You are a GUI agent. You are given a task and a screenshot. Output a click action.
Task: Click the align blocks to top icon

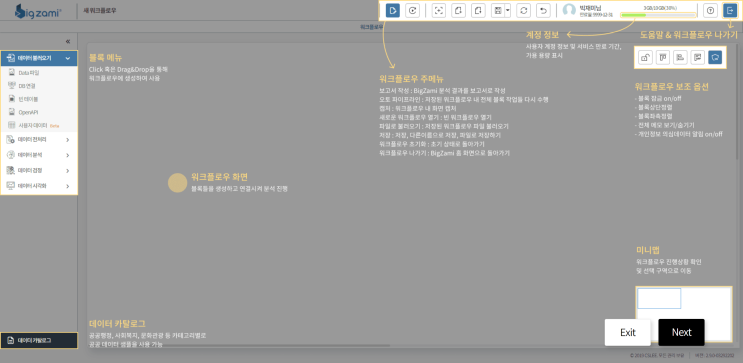(662, 57)
